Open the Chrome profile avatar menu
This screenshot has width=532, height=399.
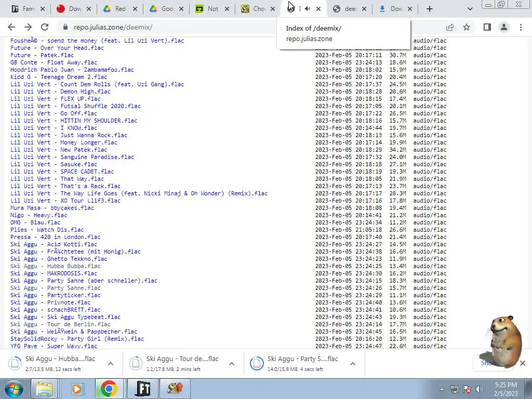coord(504,27)
